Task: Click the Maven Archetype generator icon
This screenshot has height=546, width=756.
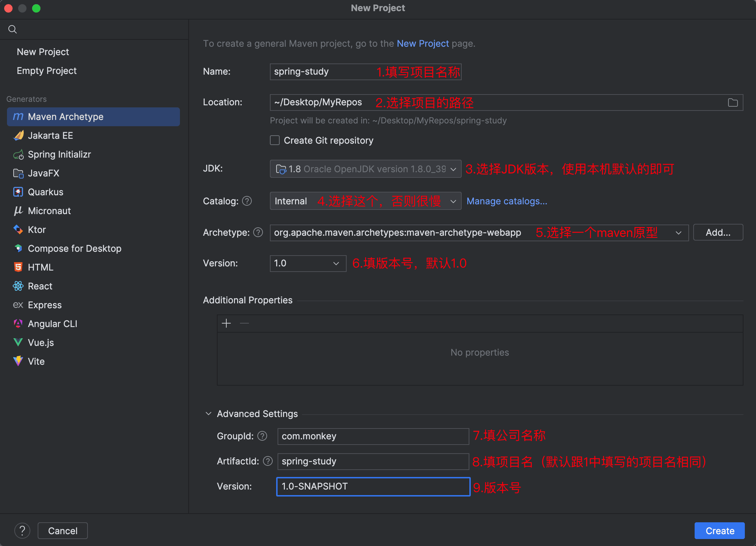Action: coord(18,116)
